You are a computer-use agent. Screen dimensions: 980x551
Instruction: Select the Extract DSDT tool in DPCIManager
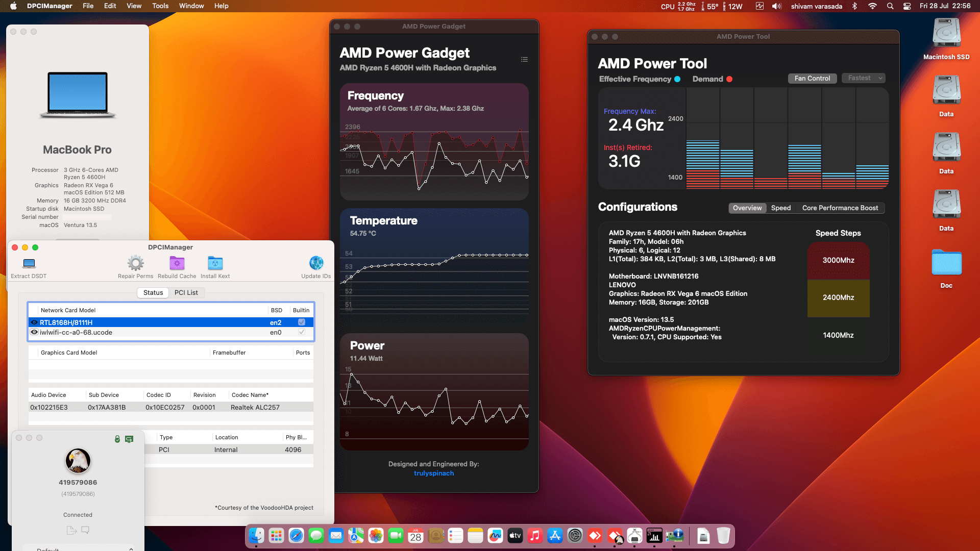pos(28,264)
